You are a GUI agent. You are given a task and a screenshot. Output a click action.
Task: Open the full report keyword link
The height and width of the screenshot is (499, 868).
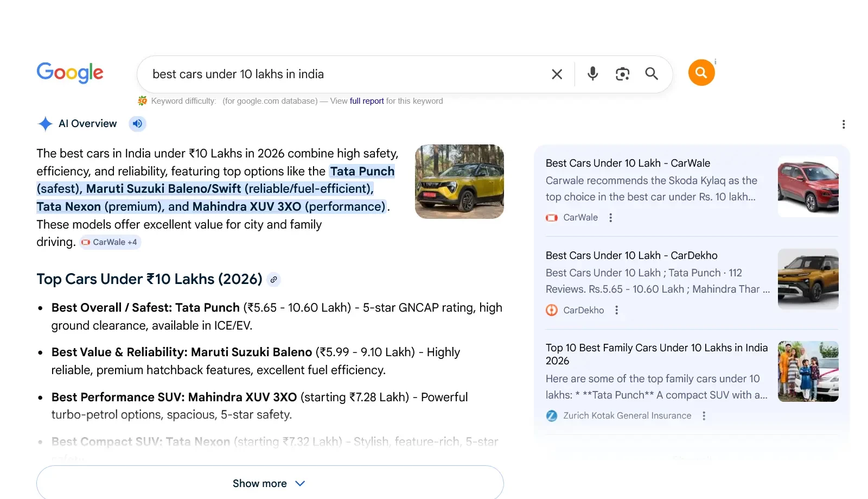click(x=367, y=101)
